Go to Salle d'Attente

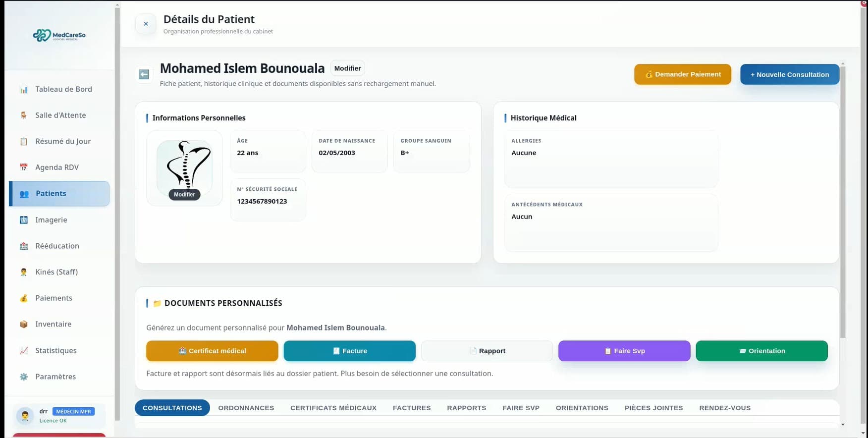[x=59, y=115]
